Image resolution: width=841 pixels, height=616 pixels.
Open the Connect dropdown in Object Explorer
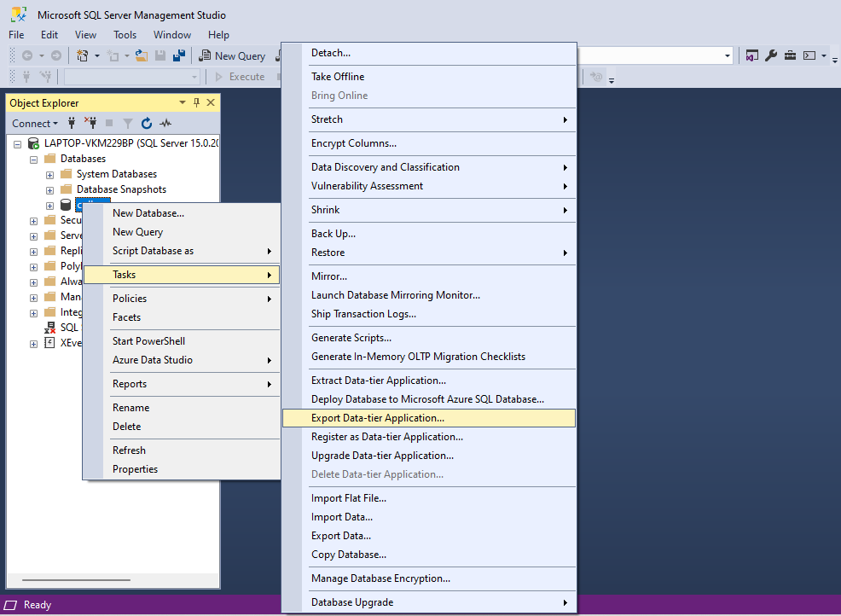pos(35,124)
